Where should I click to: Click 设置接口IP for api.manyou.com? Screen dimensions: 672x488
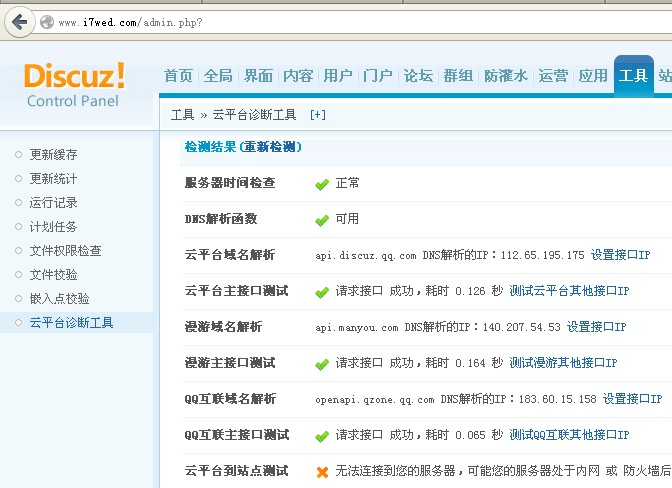(597, 327)
